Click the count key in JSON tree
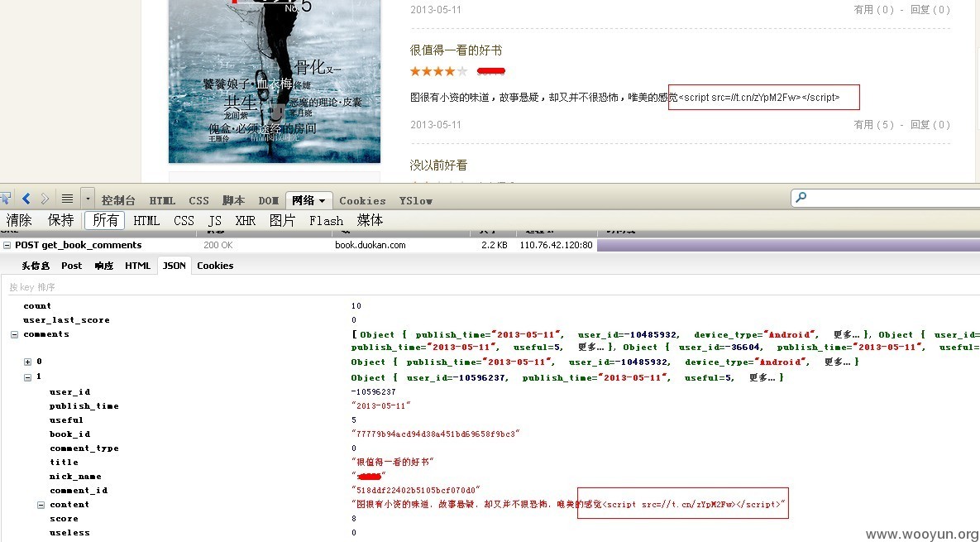Viewport: 980px width, 542px height. tap(37, 305)
